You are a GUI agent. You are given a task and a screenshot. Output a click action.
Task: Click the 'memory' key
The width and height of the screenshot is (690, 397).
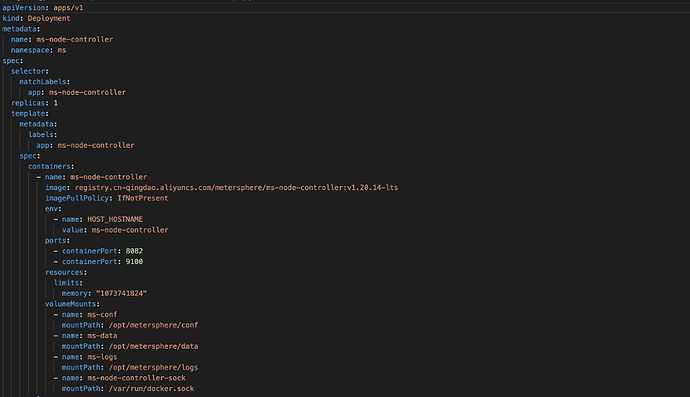74,293
